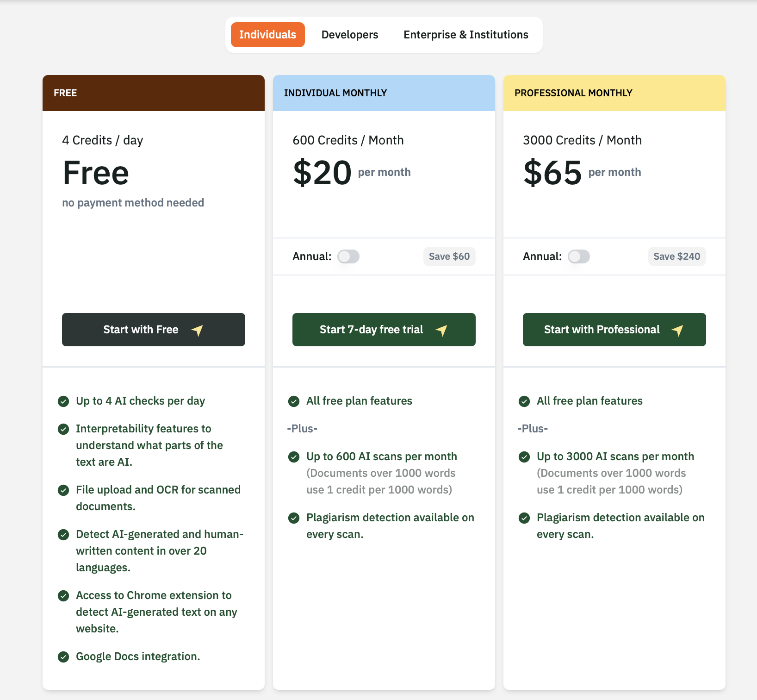Click the yellow Professional Monthly header
757x700 pixels.
point(614,93)
